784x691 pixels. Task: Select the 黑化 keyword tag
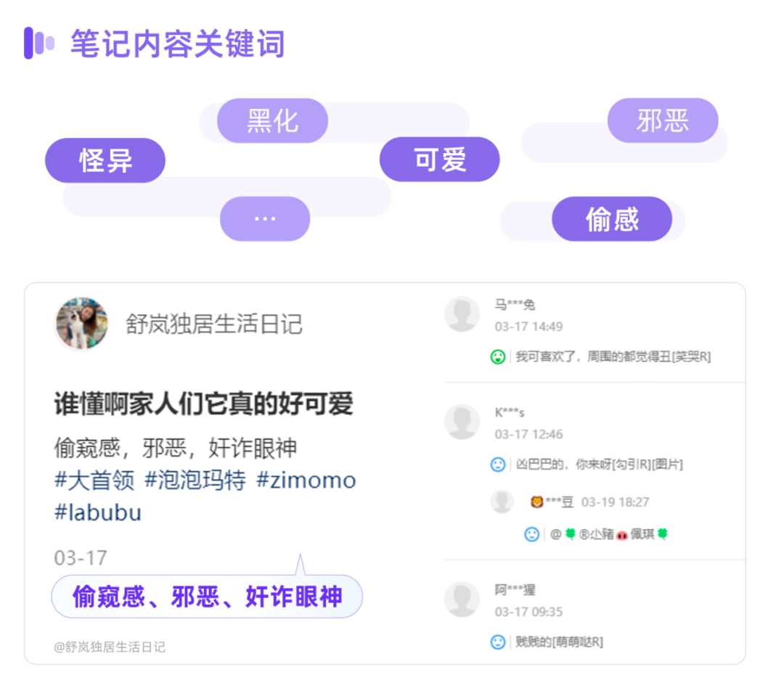click(x=272, y=120)
